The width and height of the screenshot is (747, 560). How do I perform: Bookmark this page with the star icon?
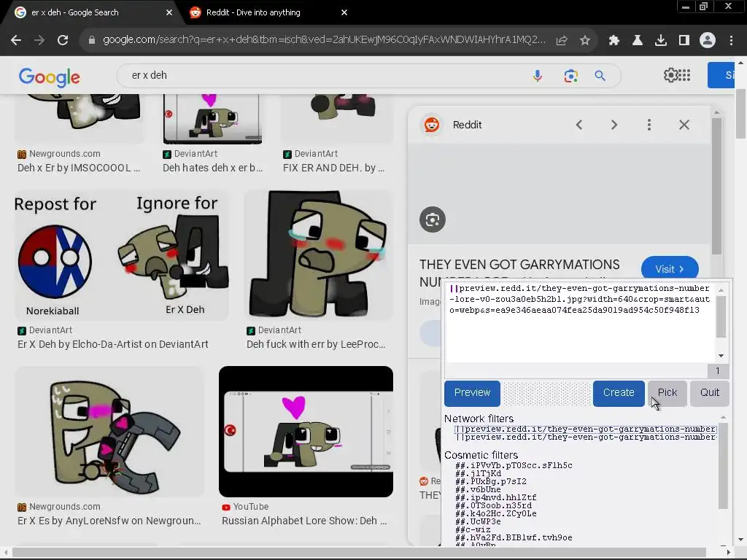585,41
